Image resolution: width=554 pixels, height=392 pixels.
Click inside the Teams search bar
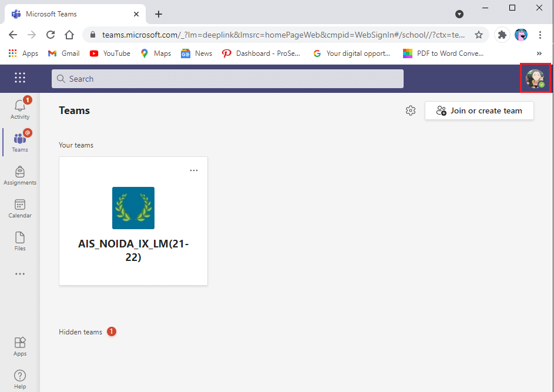(227, 78)
